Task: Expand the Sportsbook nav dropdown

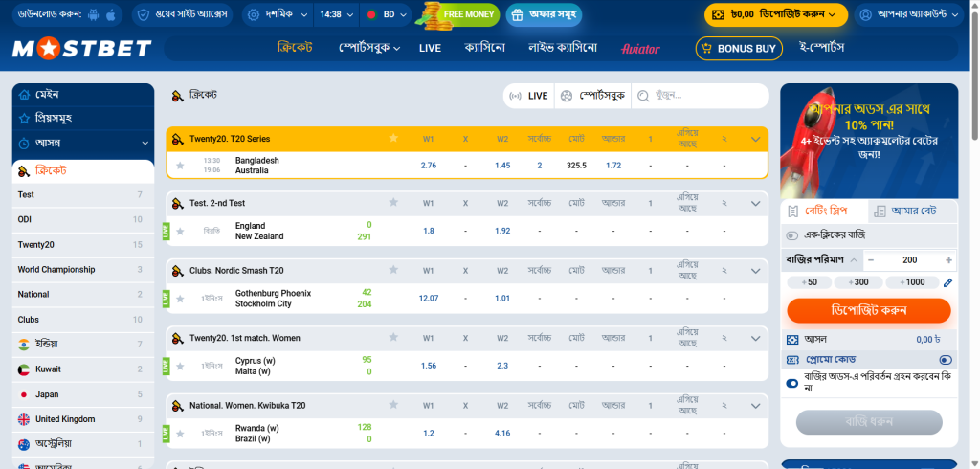Action: pyautogui.click(x=369, y=48)
